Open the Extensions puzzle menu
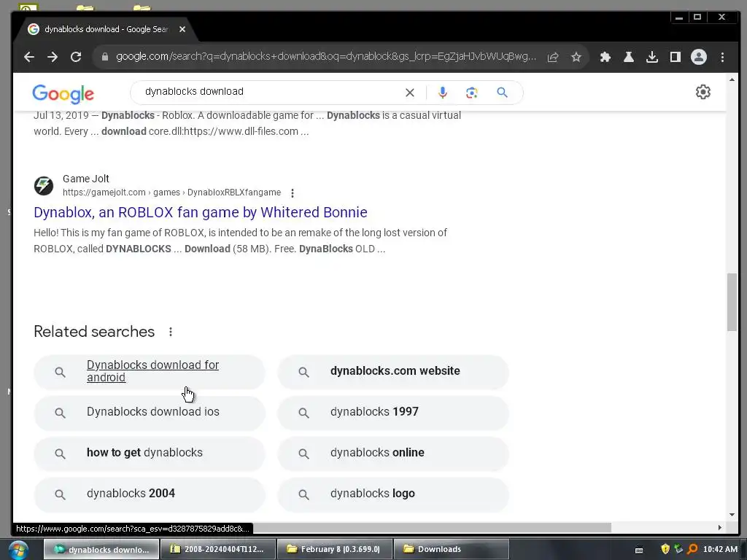Image resolution: width=747 pixels, height=560 pixels. pyautogui.click(x=605, y=57)
